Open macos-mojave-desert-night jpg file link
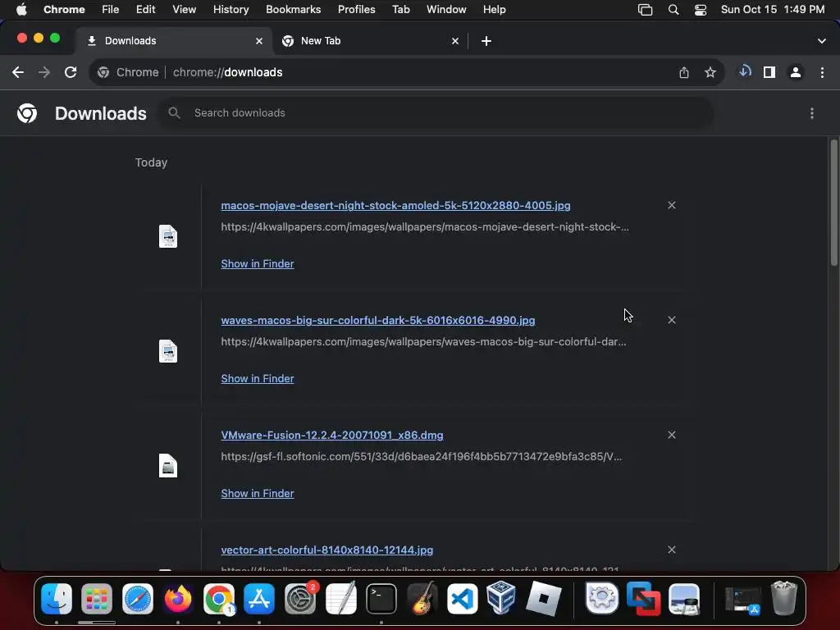This screenshot has width=840, height=630. click(396, 205)
